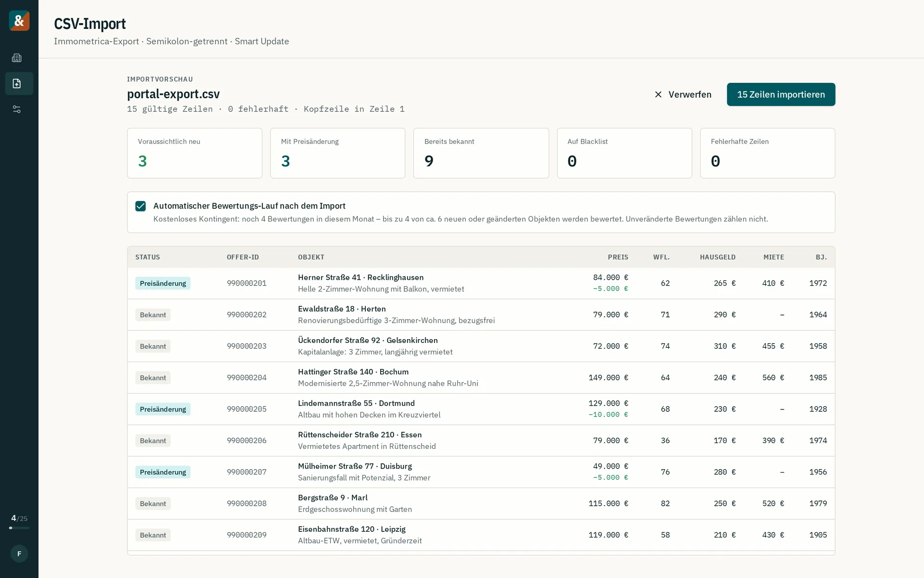Click offer ID 990000203
Viewport: 924px width, 578px height.
point(246,346)
